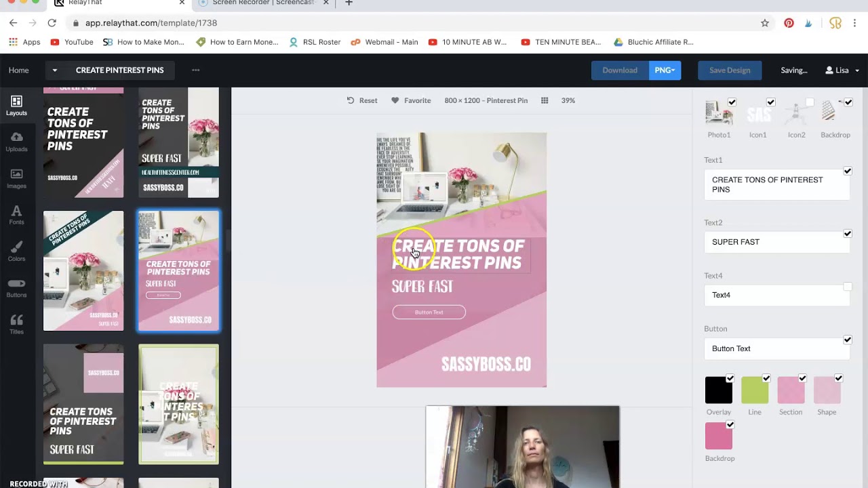Image resolution: width=868 pixels, height=488 pixels.
Task: Click CREATE PINTEREST PINS project title
Action: (x=120, y=70)
